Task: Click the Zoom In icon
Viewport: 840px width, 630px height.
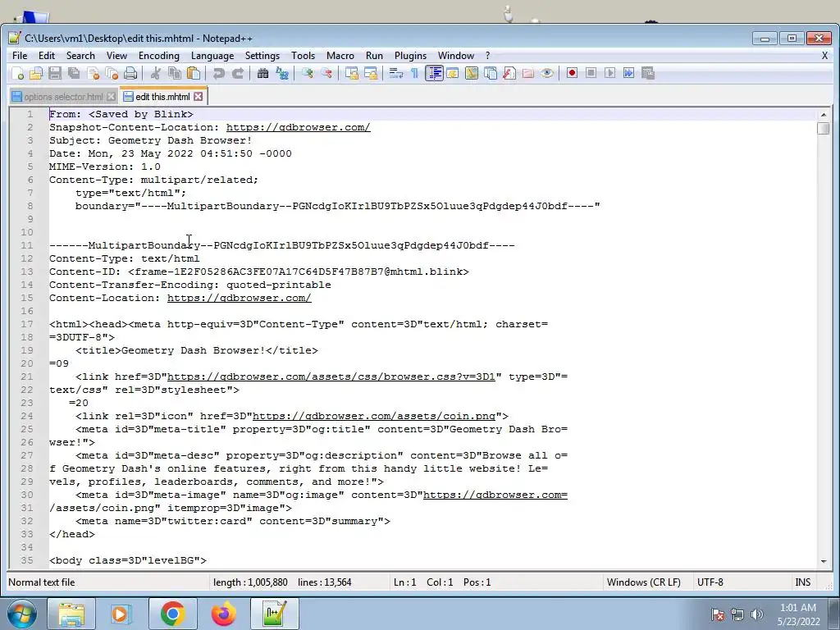Action: [x=307, y=73]
